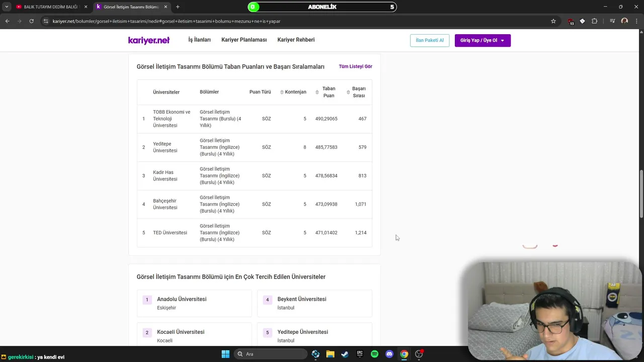This screenshot has width=644, height=362.
Task: Click the streamer webcam overlay
Action: pos(555,310)
